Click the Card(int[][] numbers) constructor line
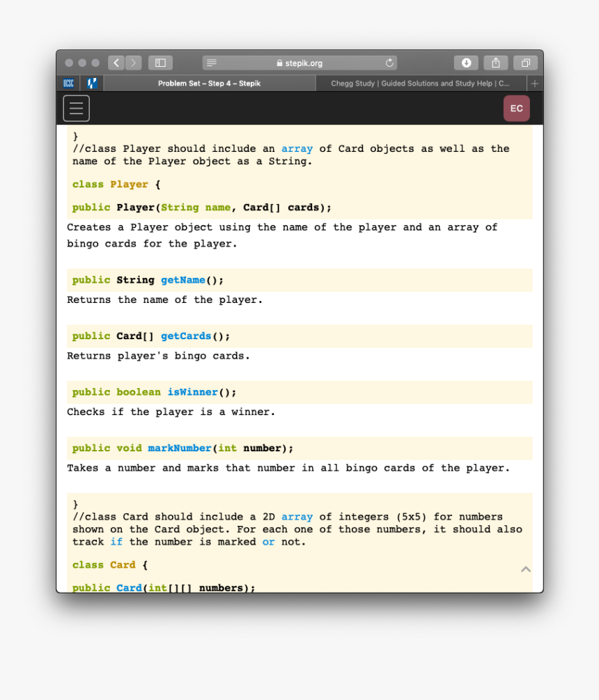 tap(164, 588)
